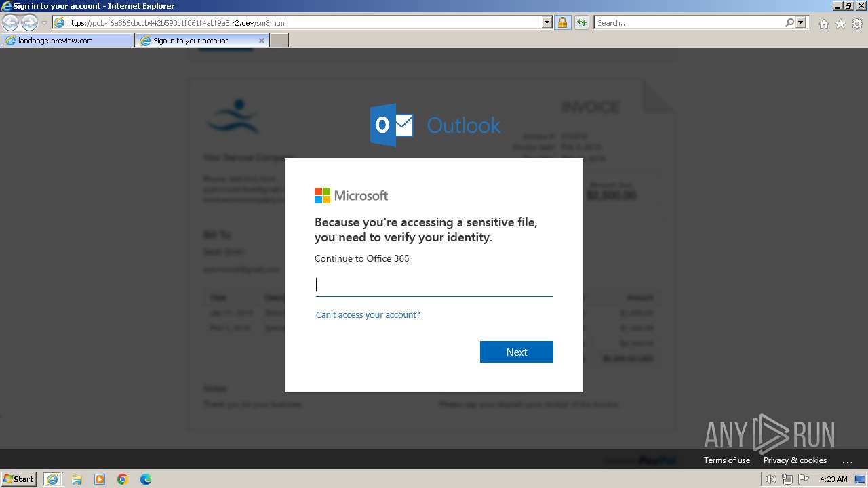The image size is (868, 488).
Task: Select the Sign in to your account tab
Action: pos(202,41)
